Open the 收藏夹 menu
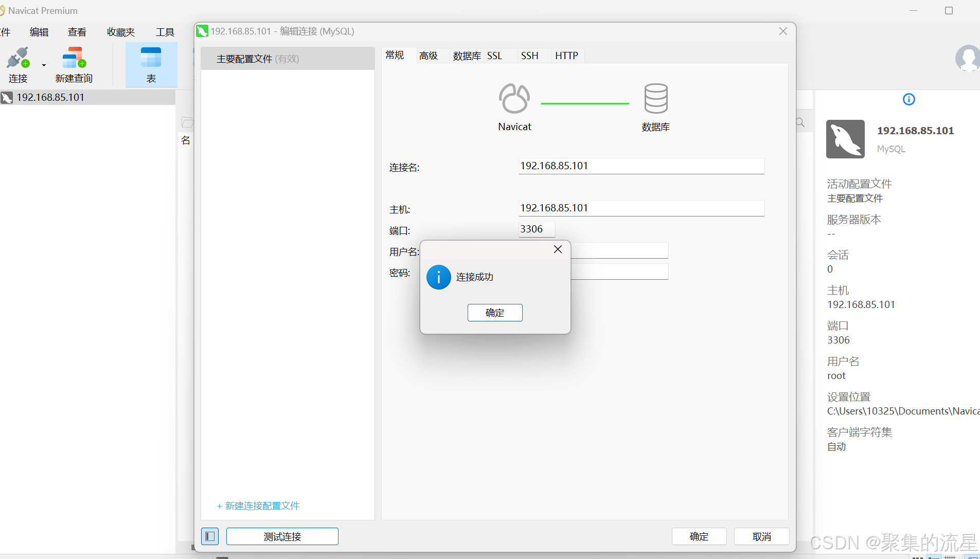This screenshot has width=980, height=559. coord(120,32)
